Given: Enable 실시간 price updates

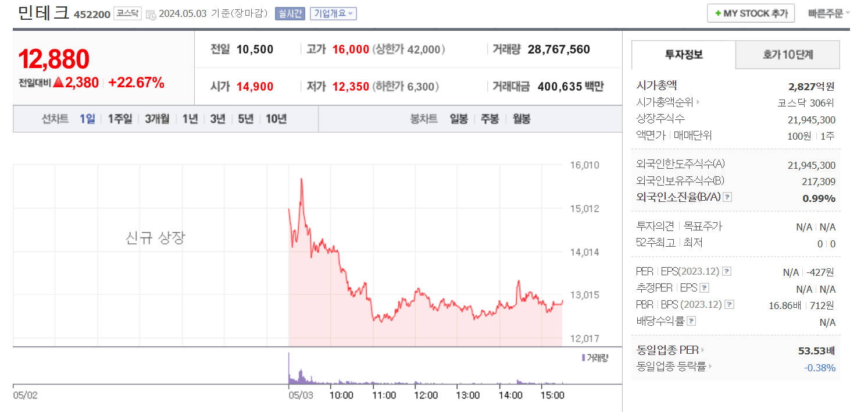Looking at the screenshot, I should tap(290, 13).
